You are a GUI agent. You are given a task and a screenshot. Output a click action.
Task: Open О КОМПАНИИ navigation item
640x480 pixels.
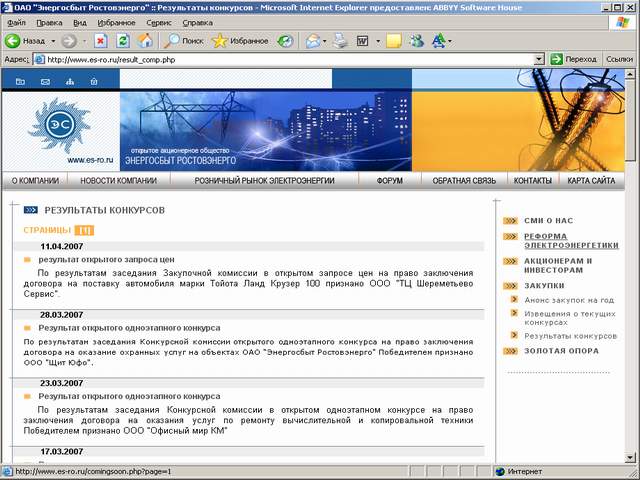pos(35,180)
